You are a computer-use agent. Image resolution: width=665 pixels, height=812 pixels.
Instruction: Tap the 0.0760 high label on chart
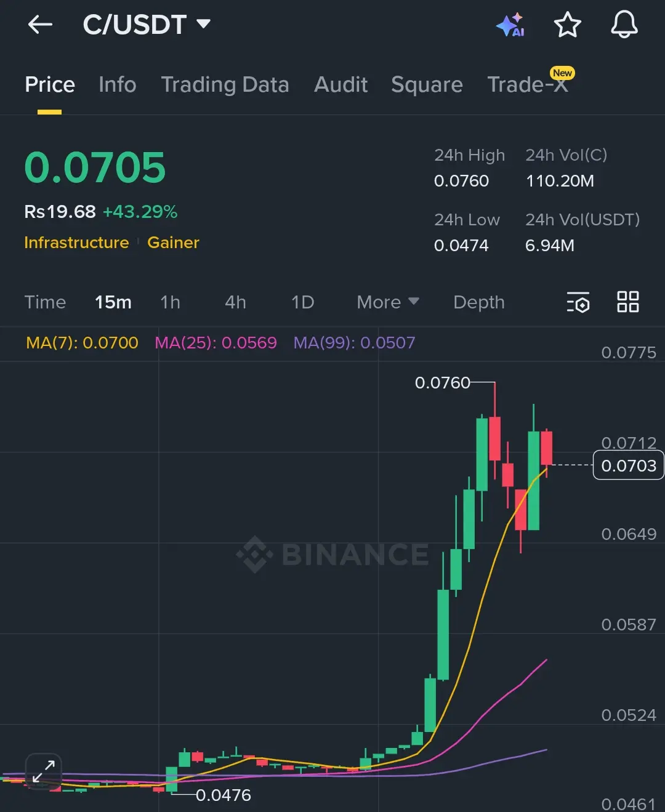442,383
